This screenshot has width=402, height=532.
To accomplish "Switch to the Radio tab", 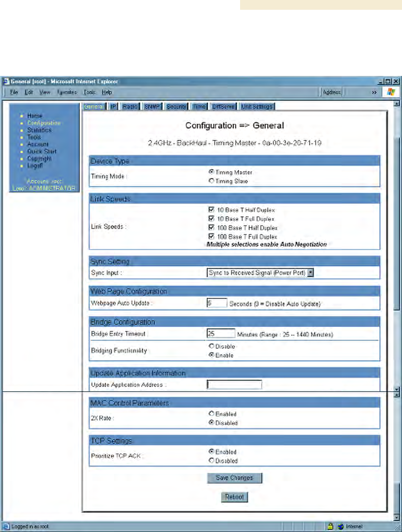I will pos(130,107).
